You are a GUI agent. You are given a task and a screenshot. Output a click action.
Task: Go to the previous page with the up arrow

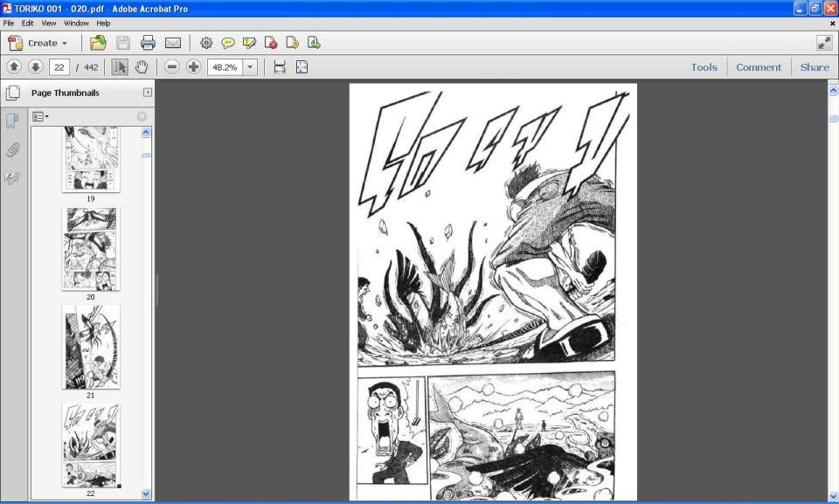coord(14,67)
